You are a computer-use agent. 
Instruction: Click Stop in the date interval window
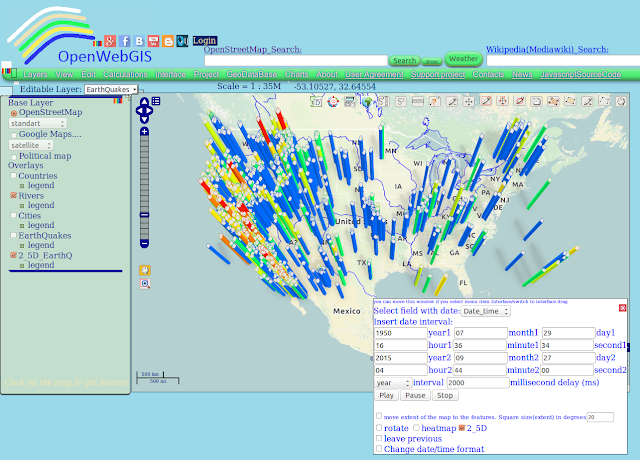[x=445, y=395]
